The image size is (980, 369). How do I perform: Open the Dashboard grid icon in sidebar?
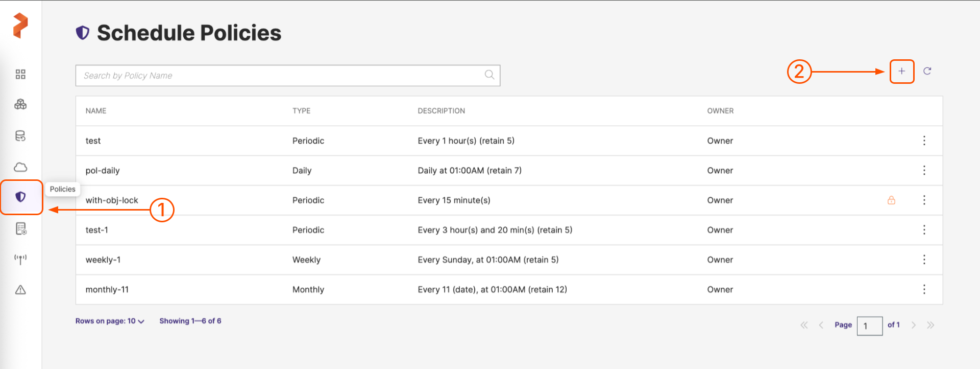tap(20, 75)
